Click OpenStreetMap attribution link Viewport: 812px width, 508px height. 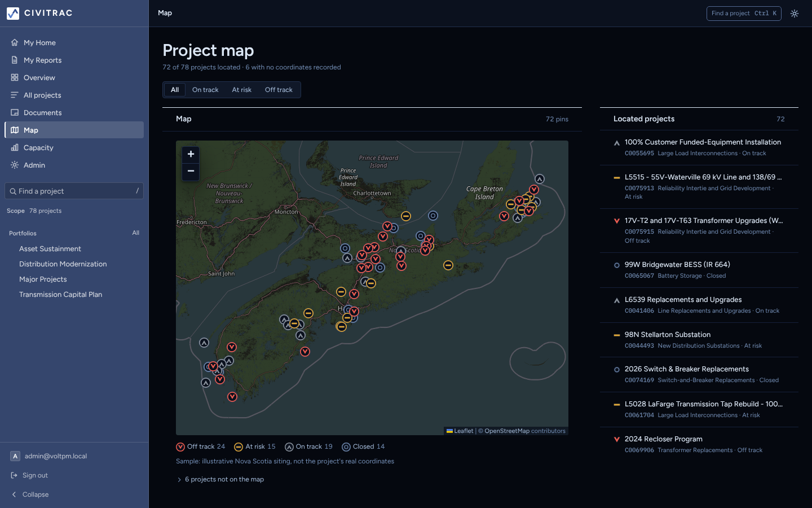click(507, 431)
